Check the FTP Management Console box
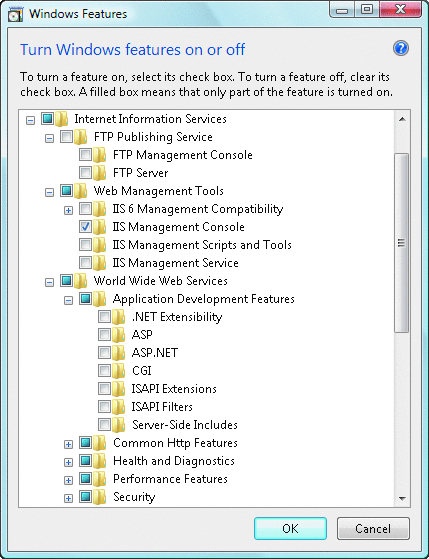The width and height of the screenshot is (429, 559). click(85, 154)
